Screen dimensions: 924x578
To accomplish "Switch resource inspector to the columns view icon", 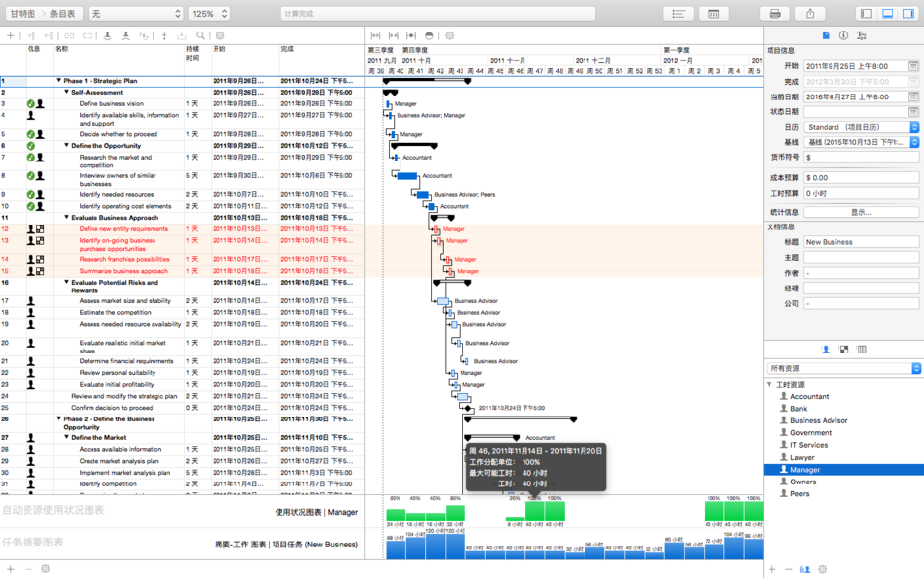I will pyautogui.click(x=862, y=349).
